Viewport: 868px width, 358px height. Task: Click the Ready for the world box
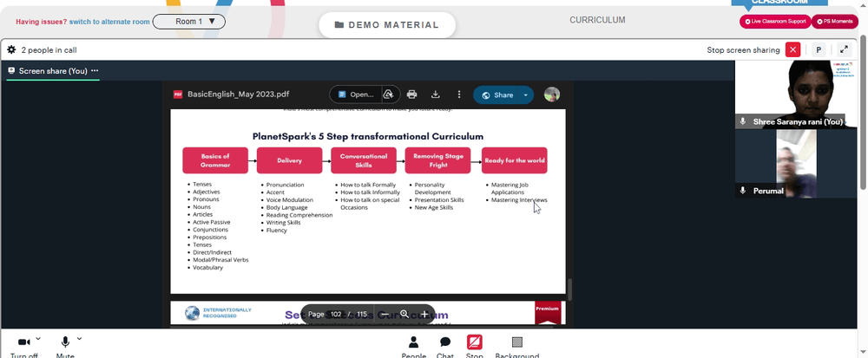pyautogui.click(x=514, y=160)
